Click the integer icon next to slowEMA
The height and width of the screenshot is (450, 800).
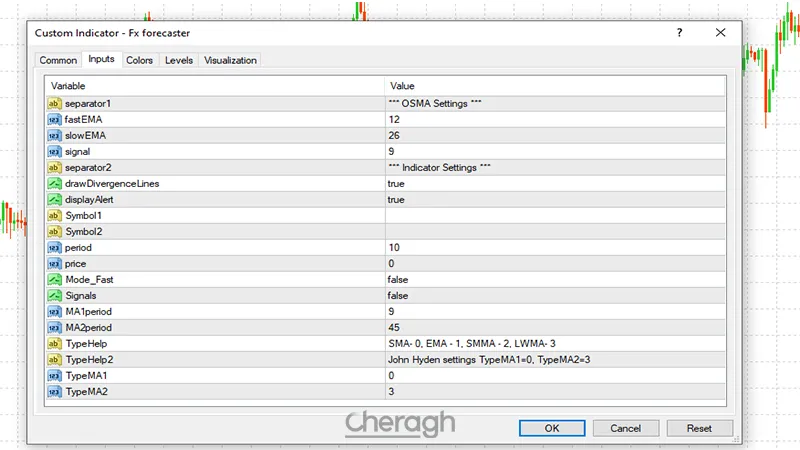click(54, 135)
